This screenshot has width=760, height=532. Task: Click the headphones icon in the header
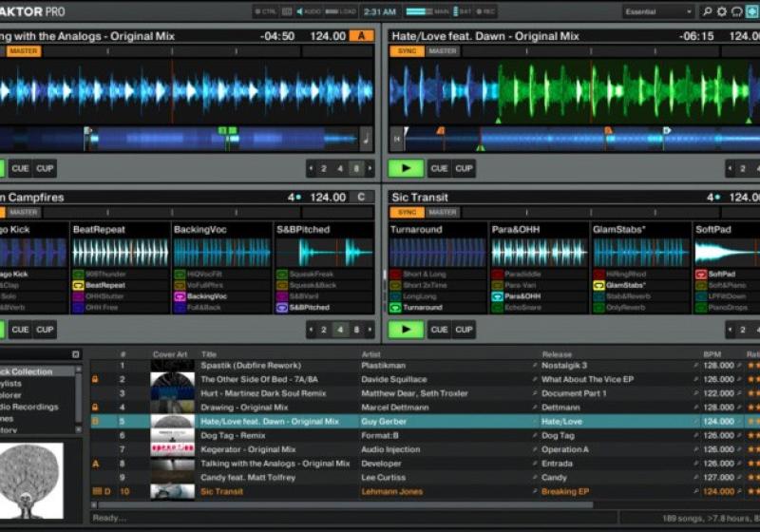pyautogui.click(x=737, y=11)
